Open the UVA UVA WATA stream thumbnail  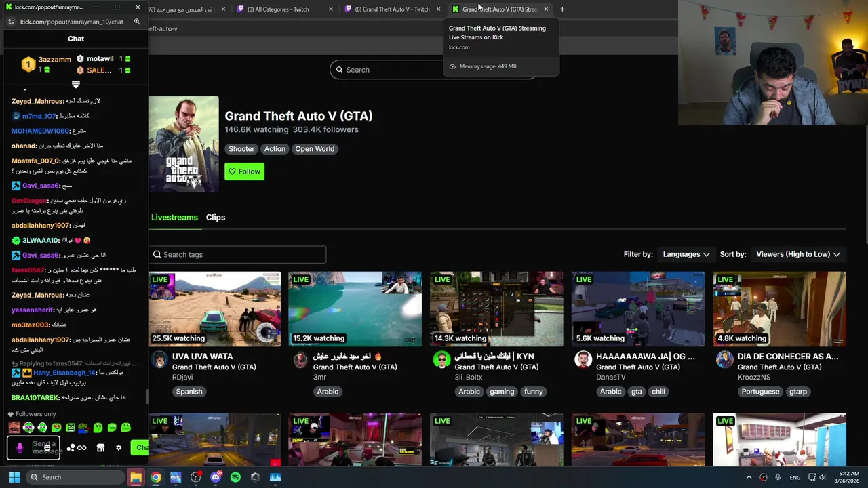point(214,309)
